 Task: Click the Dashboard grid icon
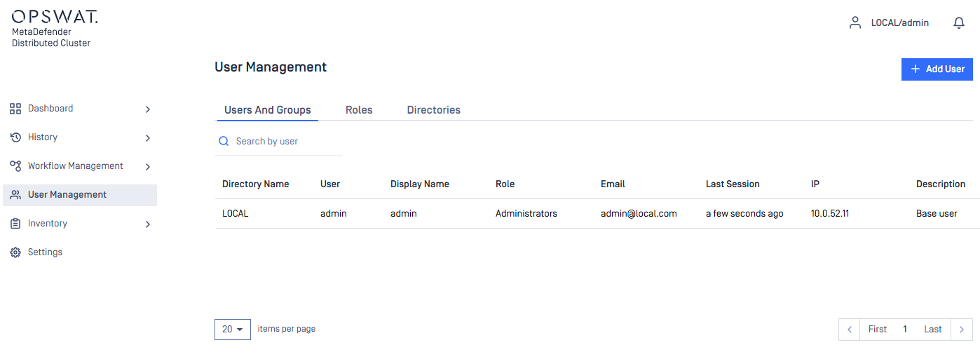(15, 109)
